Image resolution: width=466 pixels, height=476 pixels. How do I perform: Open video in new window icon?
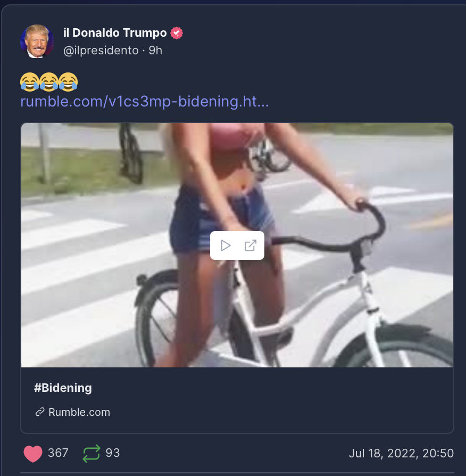click(x=251, y=245)
